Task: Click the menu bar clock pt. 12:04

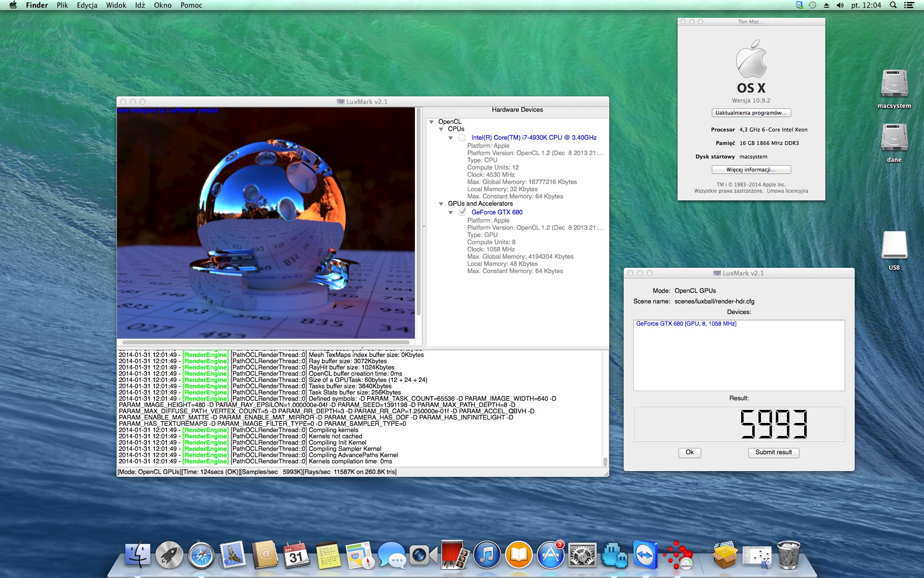Action: click(866, 5)
